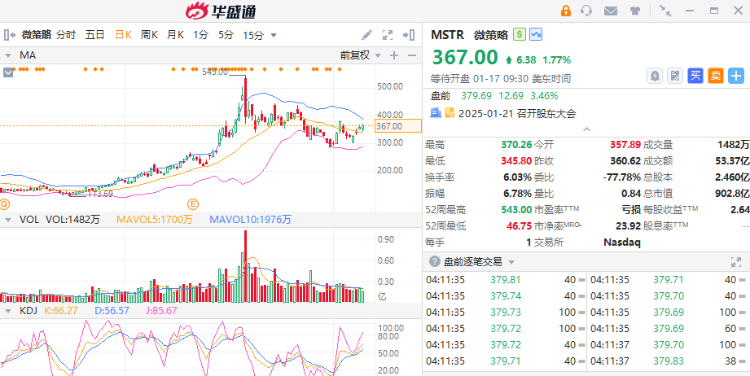The height and width of the screenshot is (376, 750).
Task: Toggle the checkbox above the K-line chart
Action: (x=8, y=73)
